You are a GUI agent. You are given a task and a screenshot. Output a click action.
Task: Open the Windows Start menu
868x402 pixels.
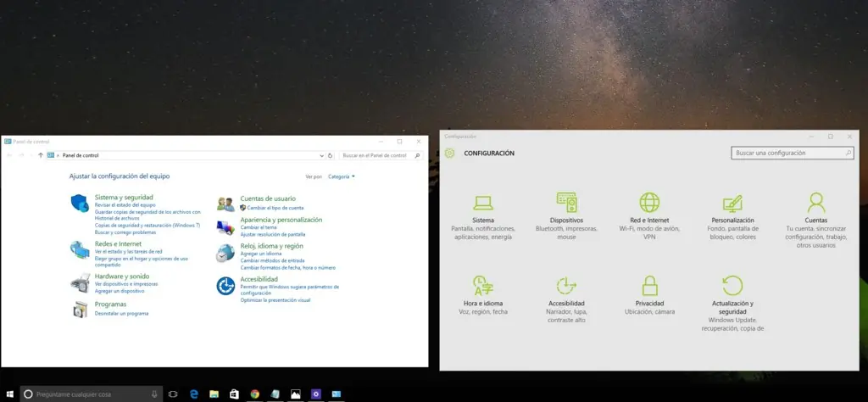10,394
